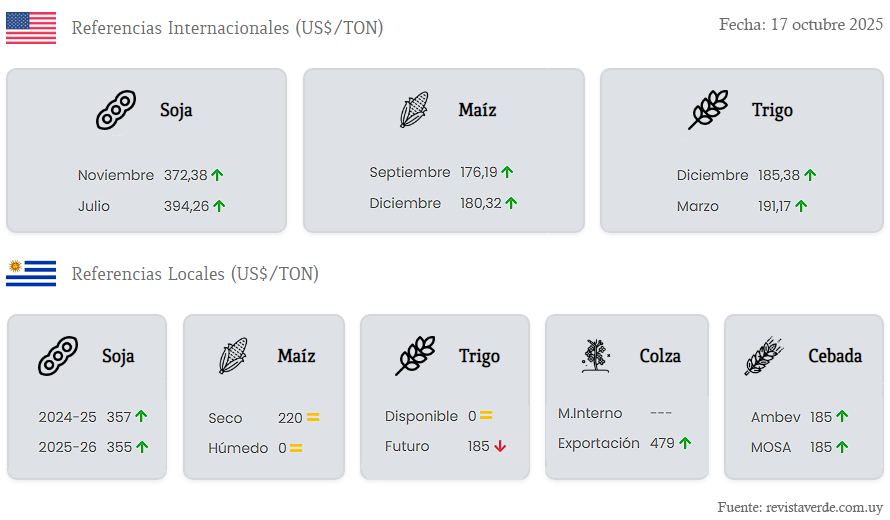
Task: Click the Uruguay flag icon
Action: coord(31,273)
